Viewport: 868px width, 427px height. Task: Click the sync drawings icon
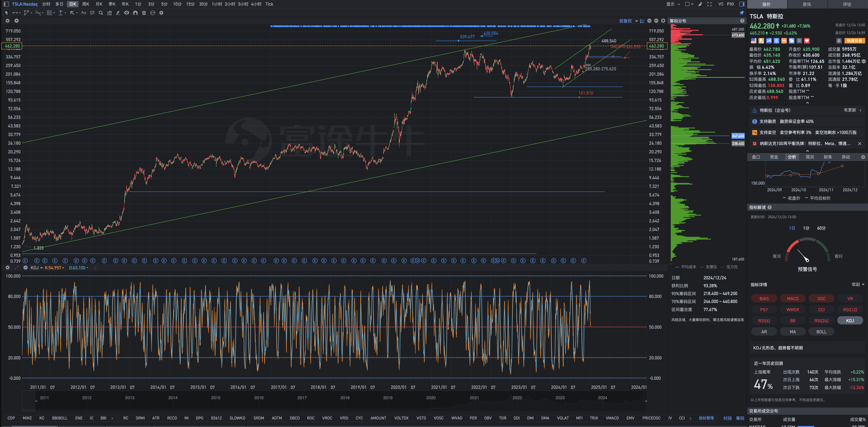153,13
